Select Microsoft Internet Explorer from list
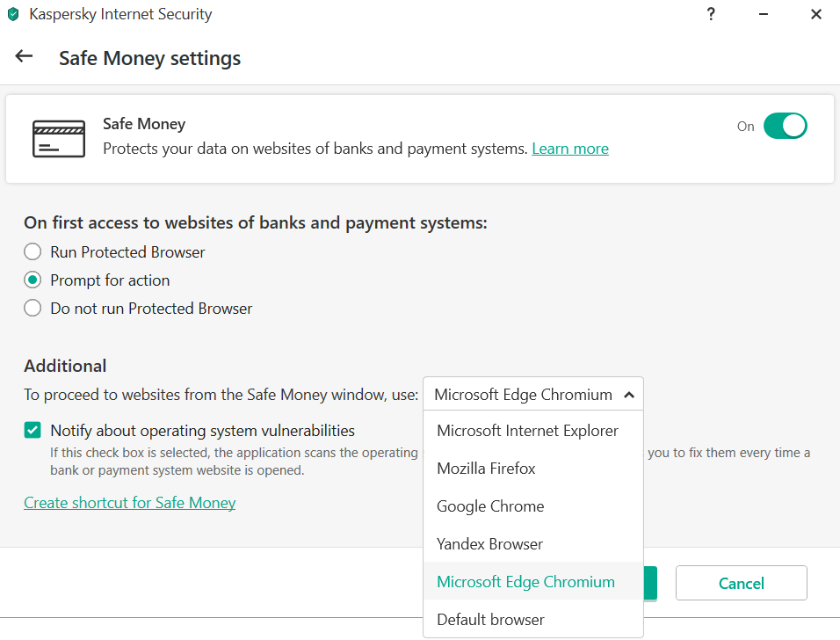This screenshot has width=840, height=640. [527, 431]
